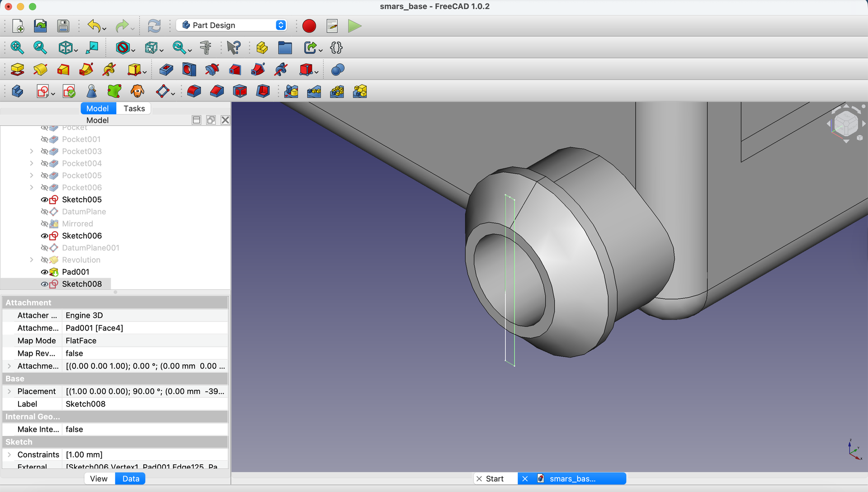Toggle visibility eye of Sketch005
Screen dimensions: 868x492
[x=44, y=199]
